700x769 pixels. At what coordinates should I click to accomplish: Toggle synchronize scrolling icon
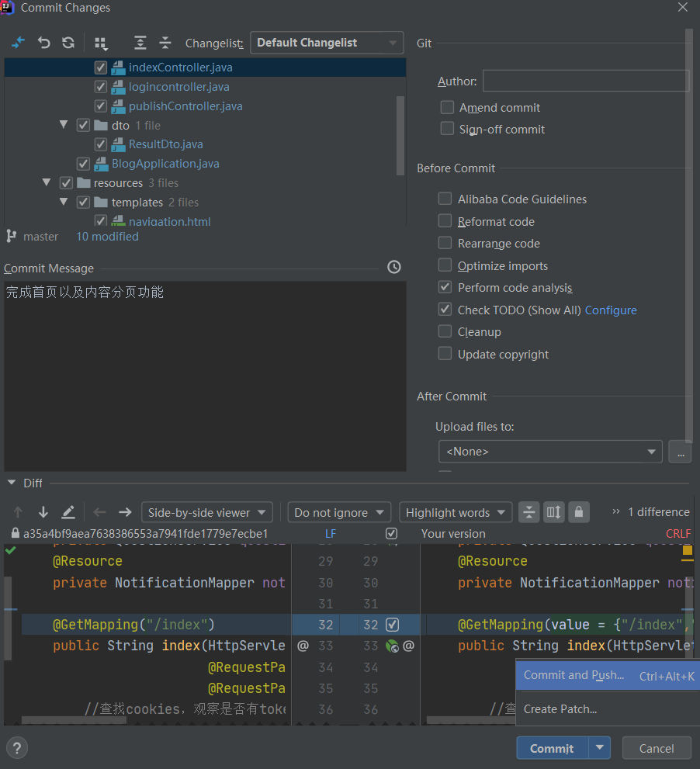tap(554, 512)
